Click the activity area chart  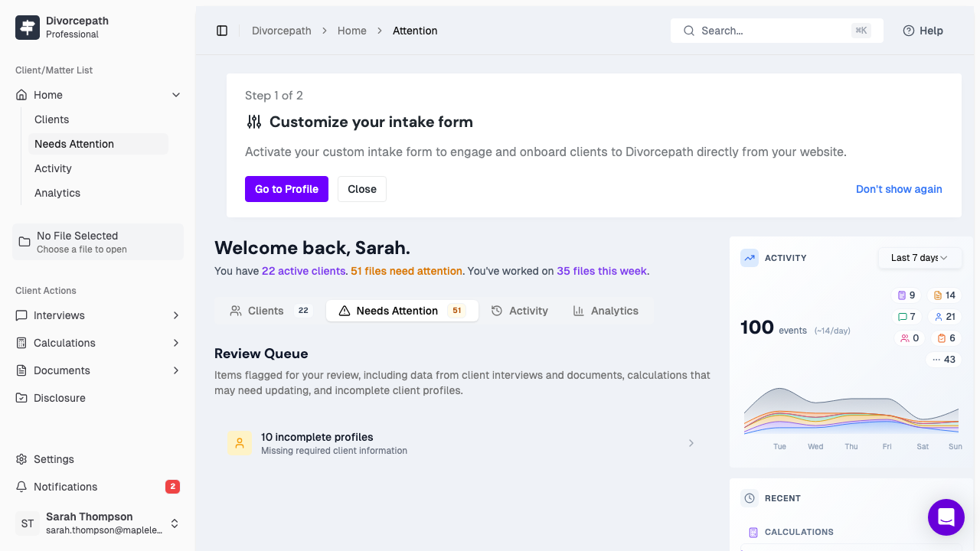pos(851,412)
